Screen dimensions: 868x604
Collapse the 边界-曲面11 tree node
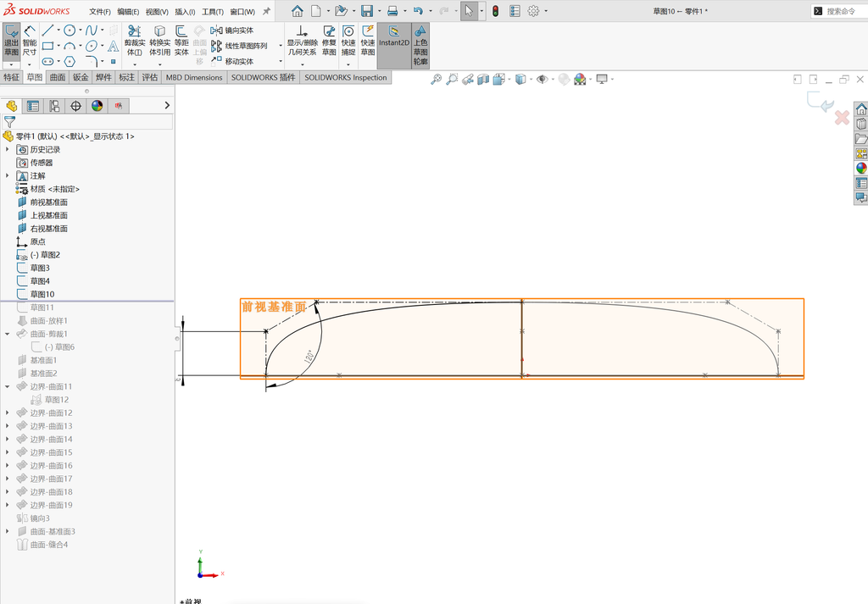7,386
